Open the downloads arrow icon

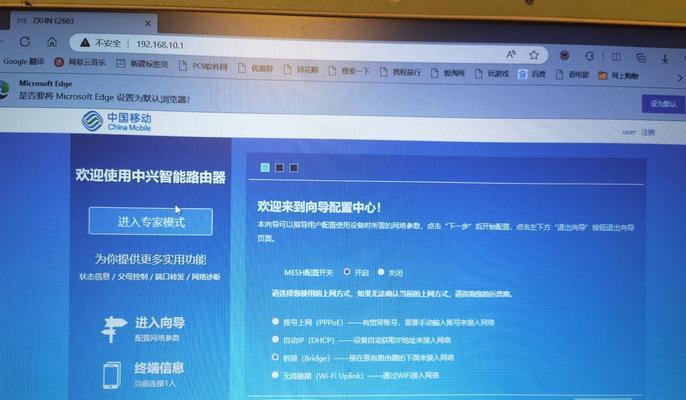click(665, 59)
